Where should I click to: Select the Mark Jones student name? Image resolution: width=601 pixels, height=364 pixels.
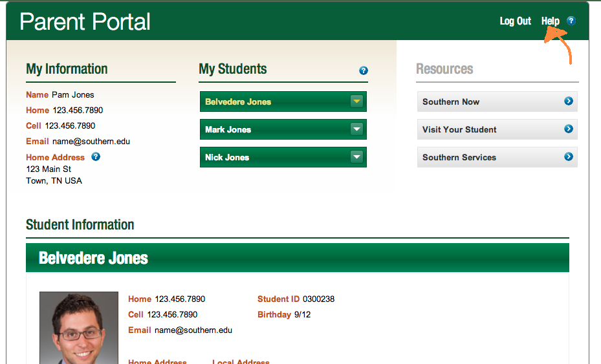point(228,130)
